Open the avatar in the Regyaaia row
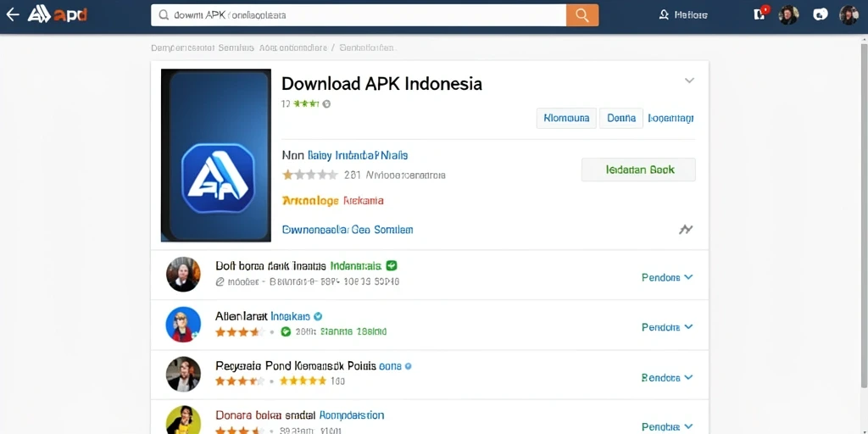Screen dimensions: 868x434 pyautogui.click(x=183, y=374)
